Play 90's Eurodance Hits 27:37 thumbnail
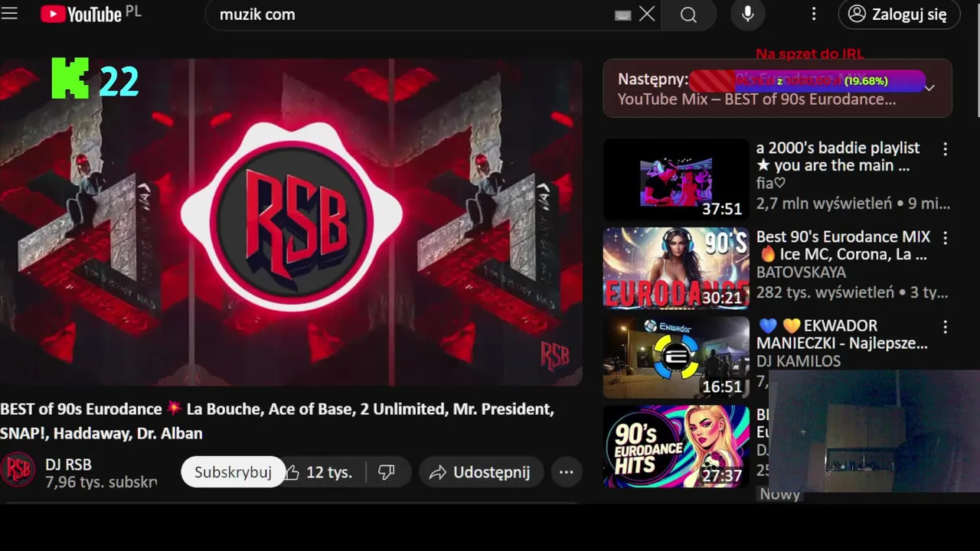This screenshot has width=980, height=551. (676, 446)
